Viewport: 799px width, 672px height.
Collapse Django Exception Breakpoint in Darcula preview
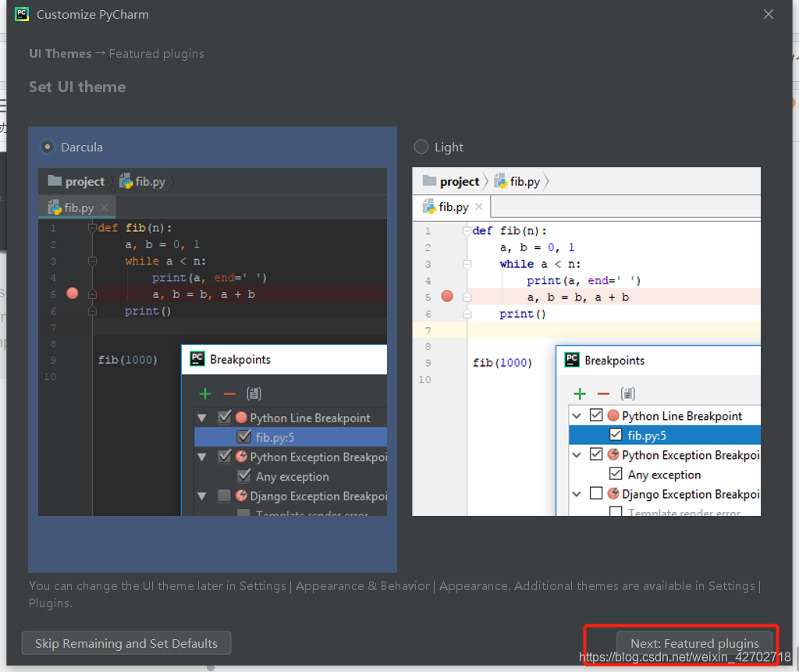[202, 496]
